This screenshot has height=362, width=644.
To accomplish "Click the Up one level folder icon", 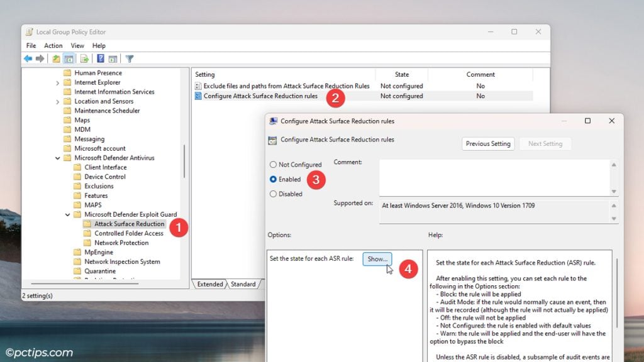I will (x=56, y=58).
